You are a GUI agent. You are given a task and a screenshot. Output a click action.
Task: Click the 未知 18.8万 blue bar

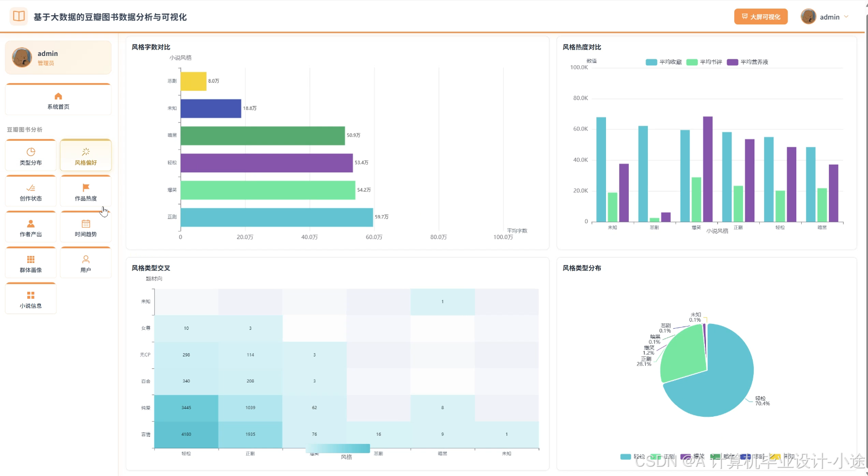(x=211, y=108)
